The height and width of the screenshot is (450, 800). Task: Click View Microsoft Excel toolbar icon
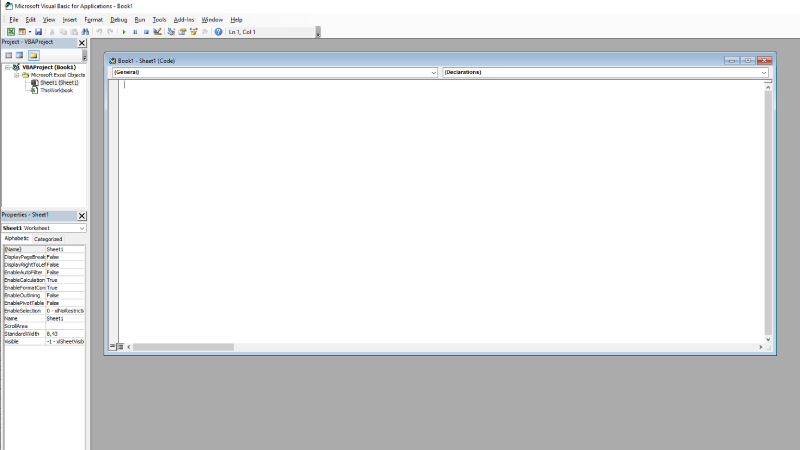11,32
